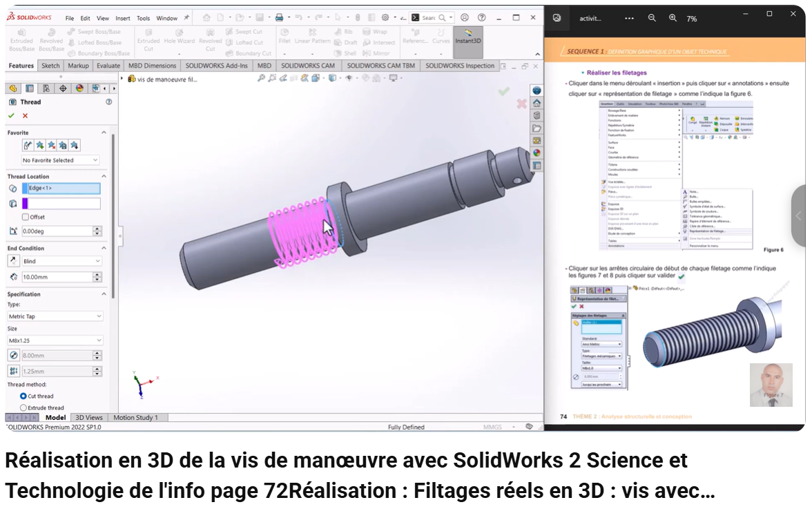Click the Edge<1> selection box
The height and width of the screenshot is (509, 812).
coord(61,189)
